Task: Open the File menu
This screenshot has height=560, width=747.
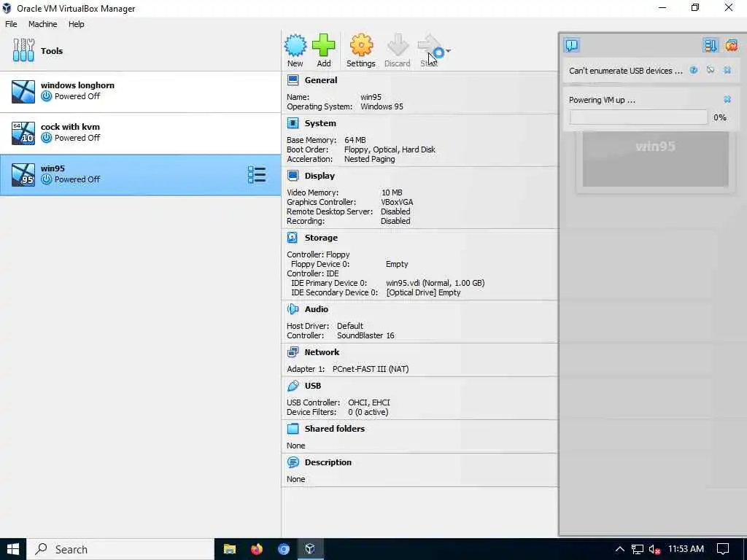Action: click(11, 24)
